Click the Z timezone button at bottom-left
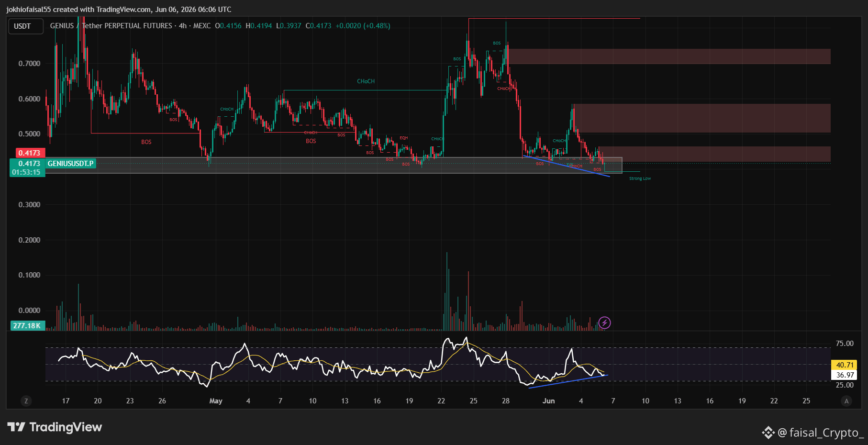 point(26,401)
